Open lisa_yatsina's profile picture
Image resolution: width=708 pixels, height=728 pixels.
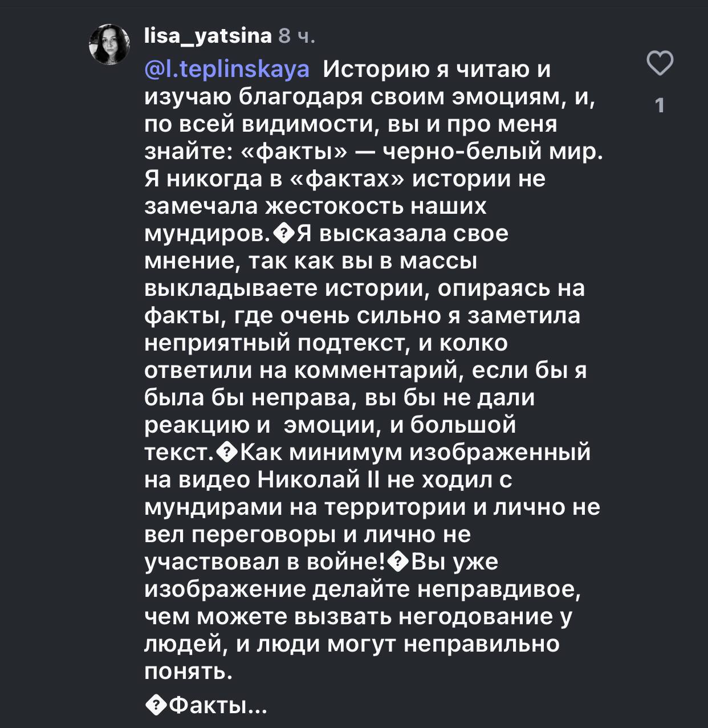point(109,44)
